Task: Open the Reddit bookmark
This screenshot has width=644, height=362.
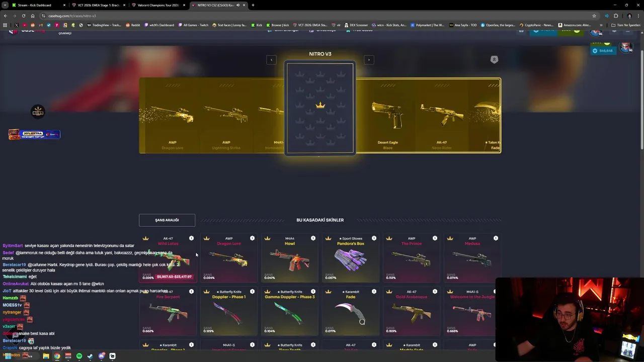Action: point(133,25)
